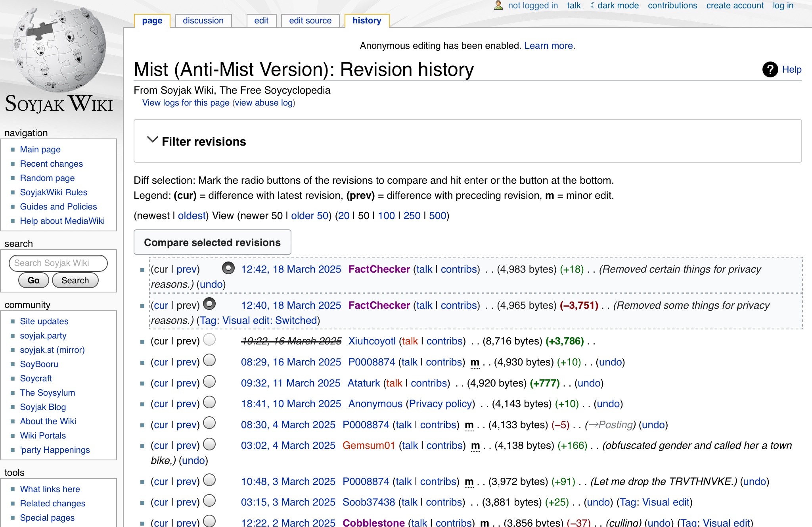Show older 50 revisions
812x527 pixels.
[x=310, y=215]
